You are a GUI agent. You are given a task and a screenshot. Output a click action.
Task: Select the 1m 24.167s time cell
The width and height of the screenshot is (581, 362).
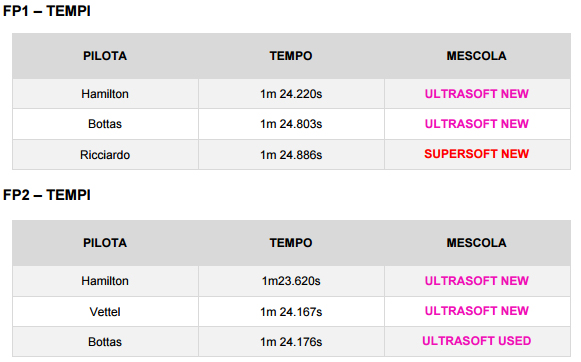[x=291, y=312]
